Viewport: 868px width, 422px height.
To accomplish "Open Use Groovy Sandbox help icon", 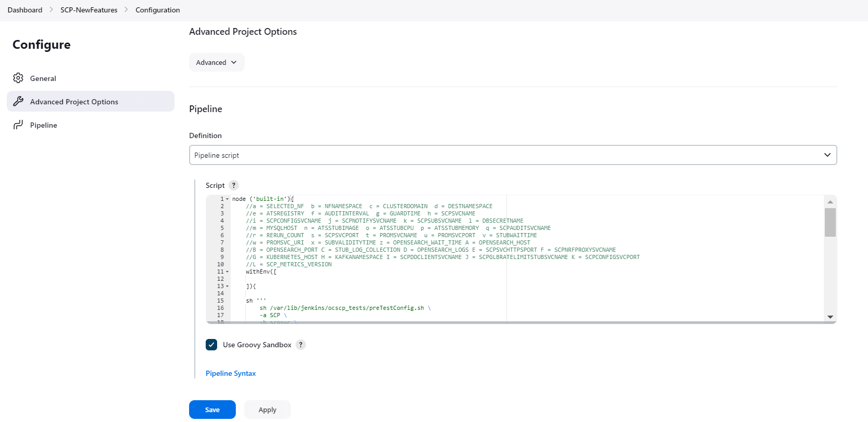I will (x=301, y=345).
